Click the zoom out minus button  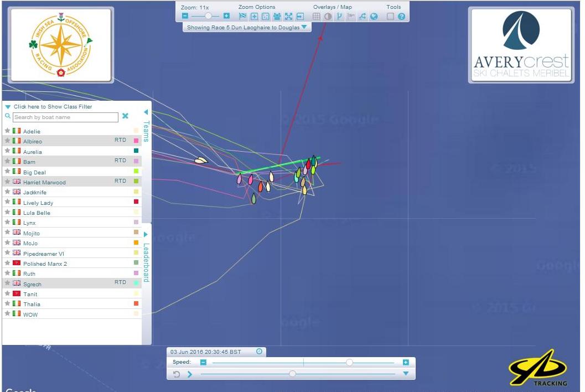(x=185, y=16)
